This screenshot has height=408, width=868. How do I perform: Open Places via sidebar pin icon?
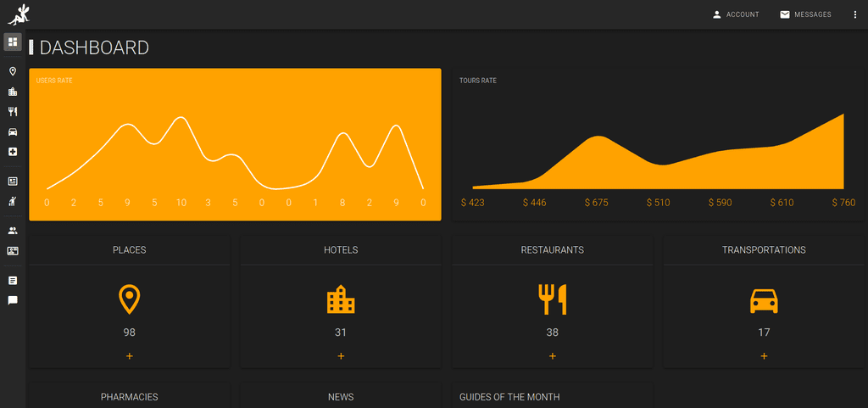pyautogui.click(x=13, y=71)
